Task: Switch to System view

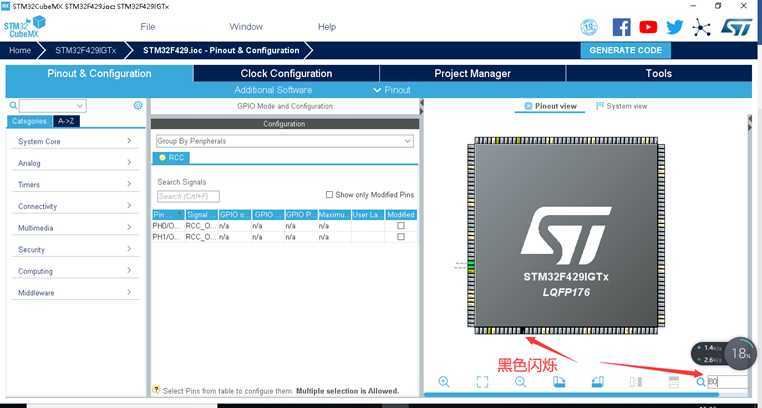Action: pos(622,106)
